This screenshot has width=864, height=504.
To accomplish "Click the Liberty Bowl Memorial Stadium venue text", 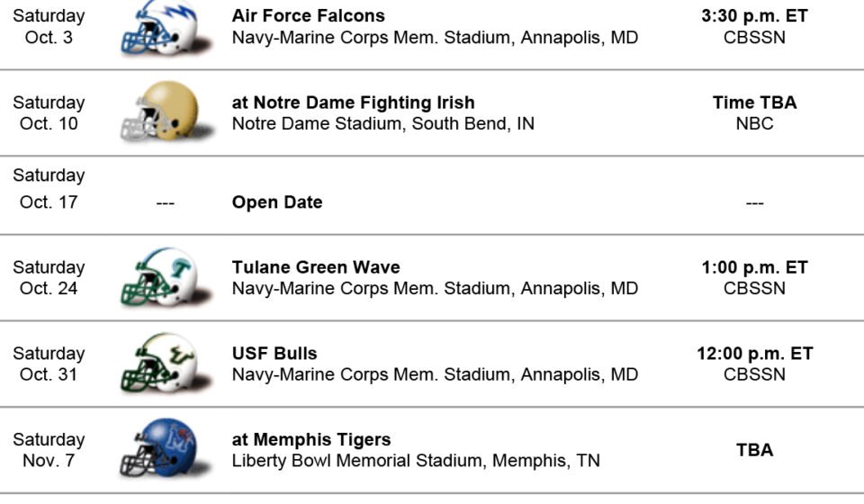I will tap(416, 461).
